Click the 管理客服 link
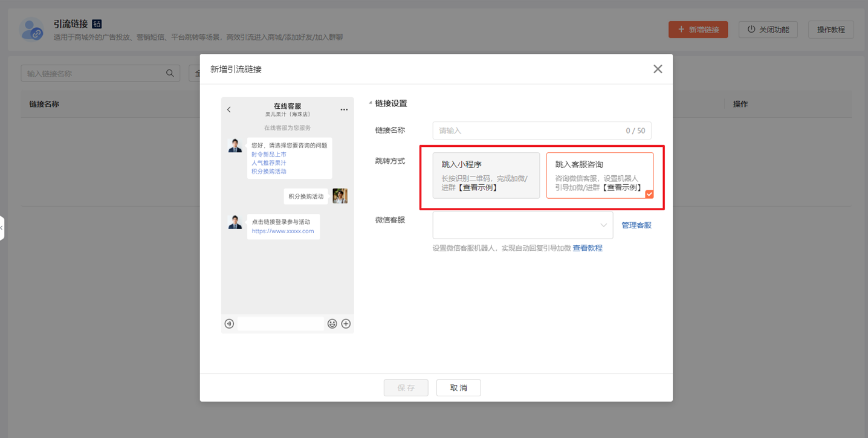Image resolution: width=868 pixels, height=438 pixels. 636,225
